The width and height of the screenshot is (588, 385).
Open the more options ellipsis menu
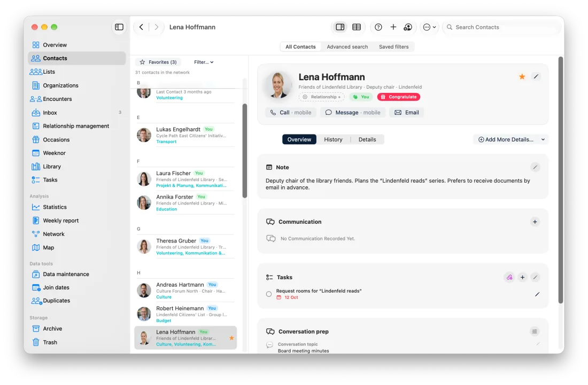tap(429, 27)
